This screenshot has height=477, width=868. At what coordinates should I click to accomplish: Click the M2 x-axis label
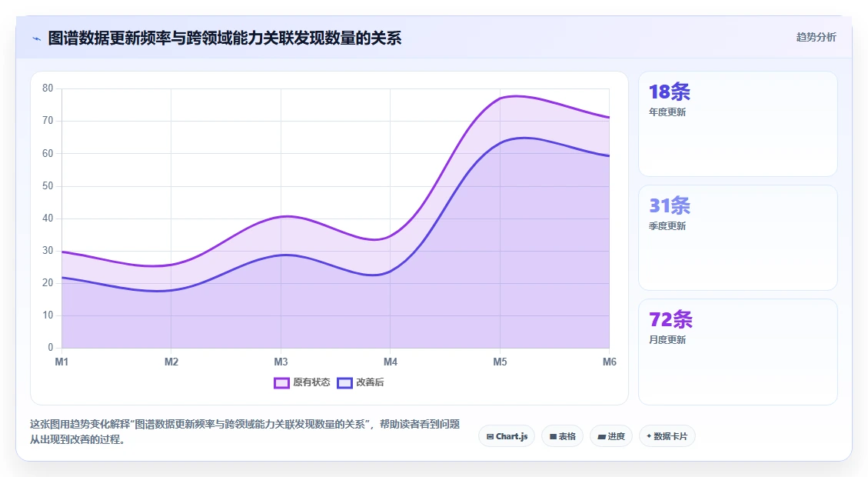[x=171, y=362]
